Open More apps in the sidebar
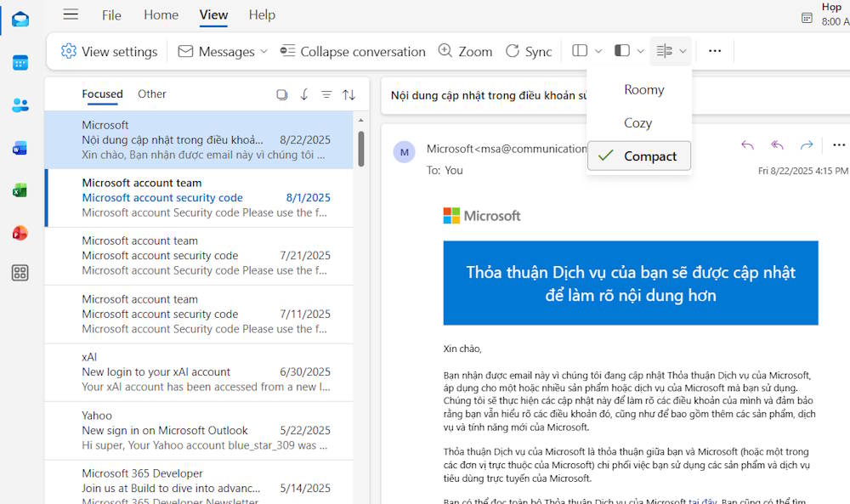 [20, 272]
